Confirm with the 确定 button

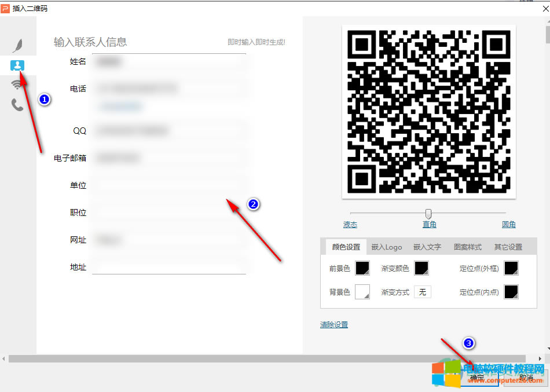476,376
